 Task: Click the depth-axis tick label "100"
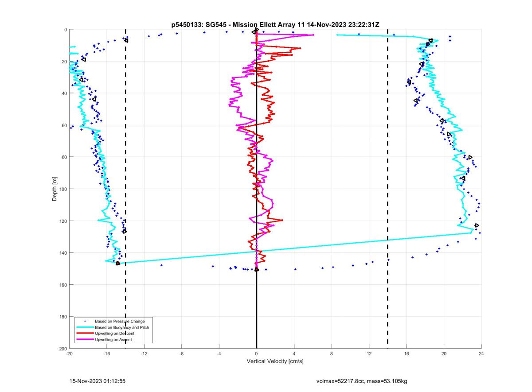pos(63,189)
